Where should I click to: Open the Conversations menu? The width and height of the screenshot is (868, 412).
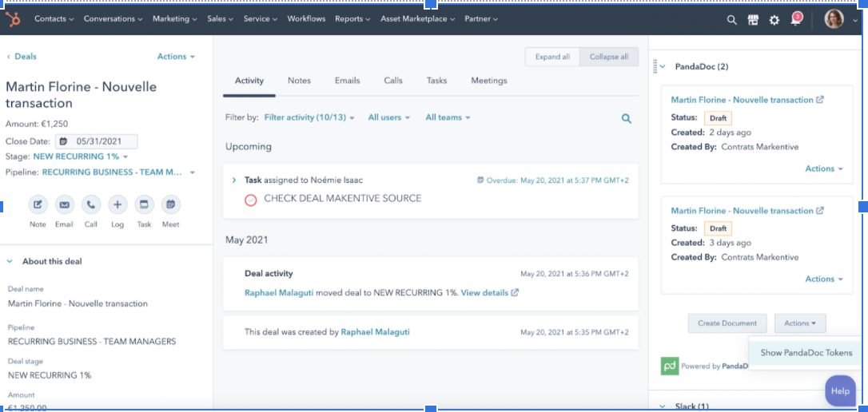pos(113,19)
